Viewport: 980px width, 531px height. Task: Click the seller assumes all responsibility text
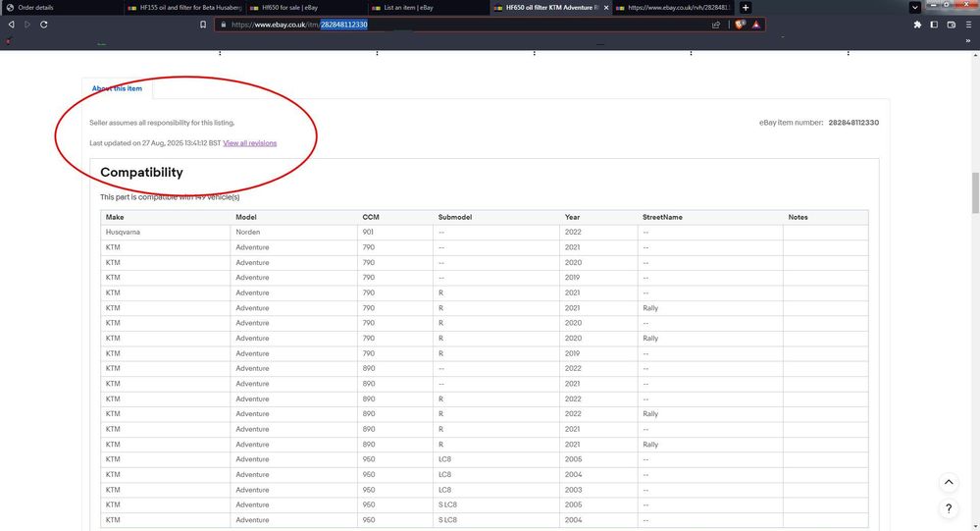(162, 123)
